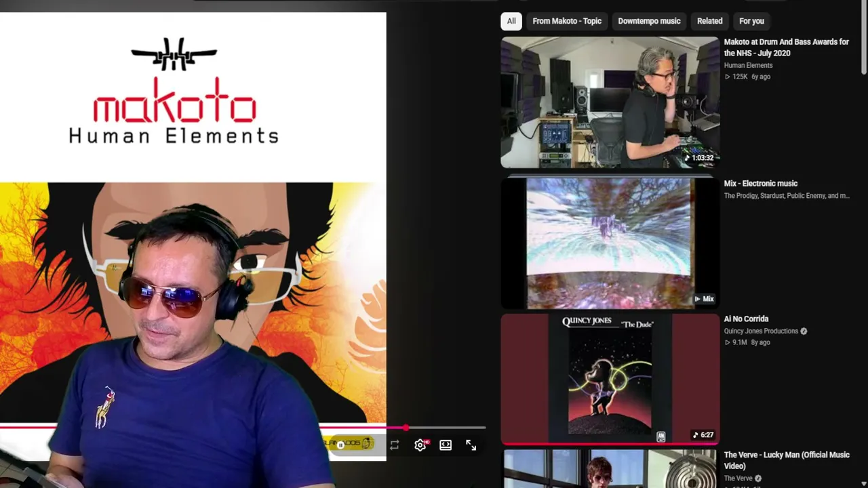The width and height of the screenshot is (868, 488).
Task: Click the red progress bar scrubber handle
Action: point(406,428)
